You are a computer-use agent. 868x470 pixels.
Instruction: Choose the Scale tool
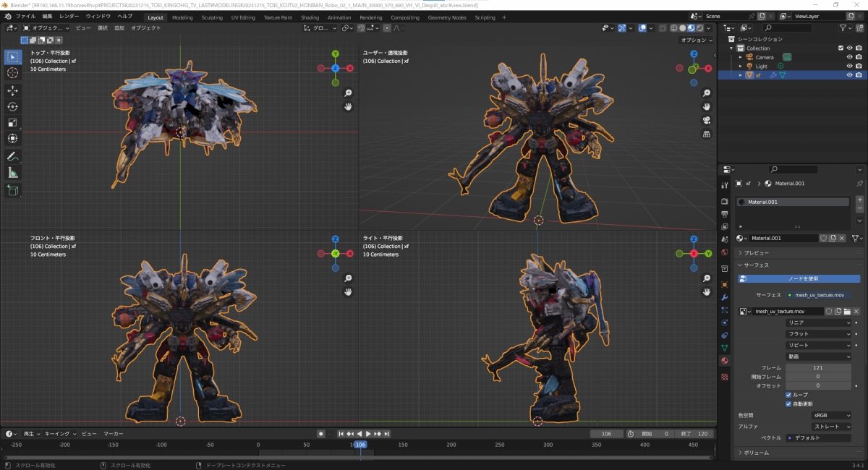(x=13, y=122)
